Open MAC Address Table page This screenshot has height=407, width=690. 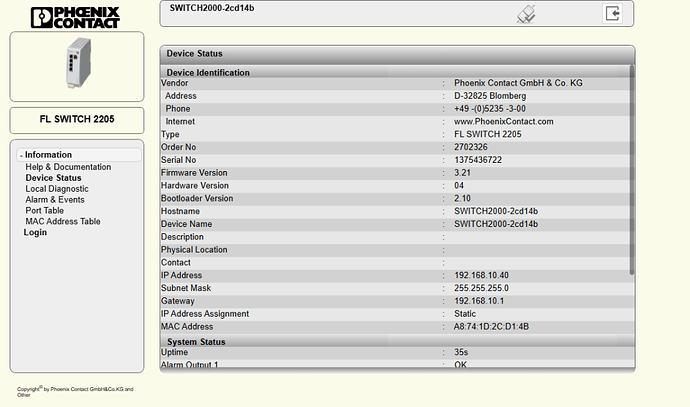coord(63,222)
